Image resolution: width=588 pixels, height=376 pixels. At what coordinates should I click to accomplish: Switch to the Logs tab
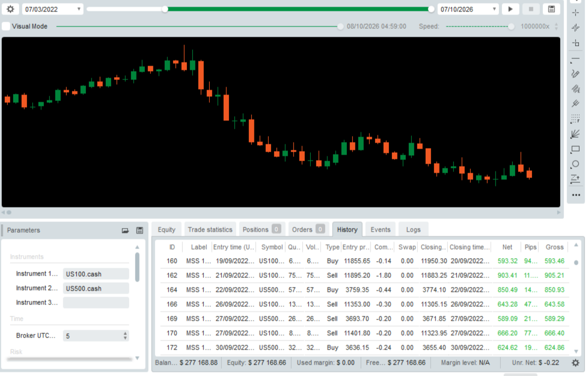click(x=413, y=230)
